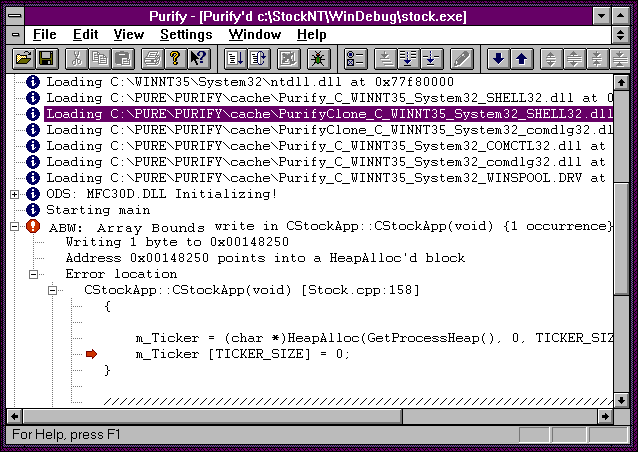This screenshot has height=452, width=638.
Task: Select ABW: Array Bounds write message text
Action: (330, 227)
